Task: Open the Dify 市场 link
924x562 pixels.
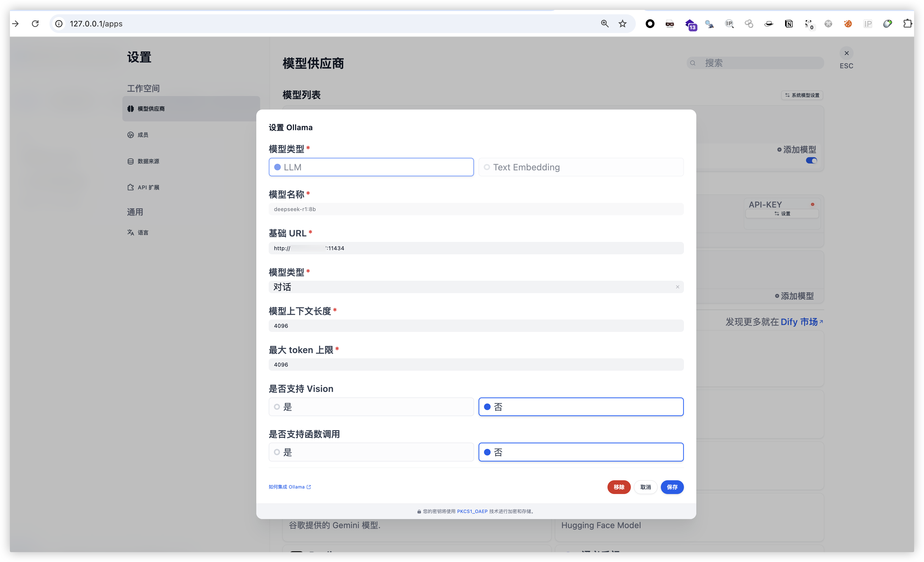Action: 801,322
